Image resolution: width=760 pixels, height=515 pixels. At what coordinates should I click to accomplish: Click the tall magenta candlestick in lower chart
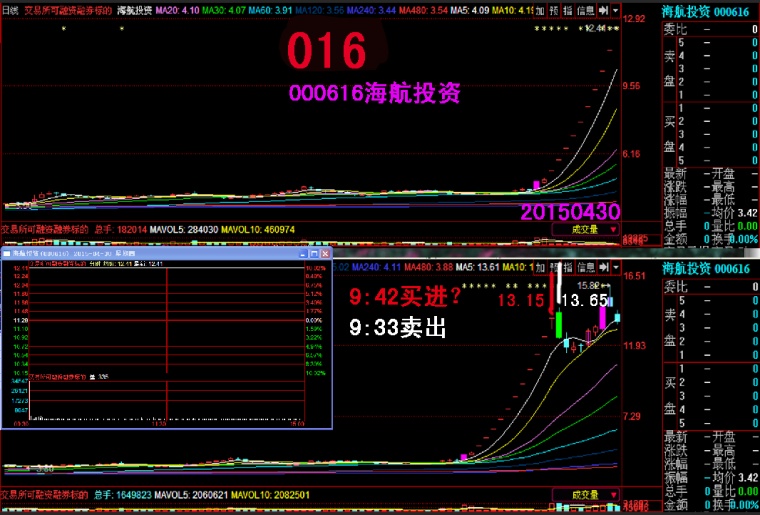(x=602, y=318)
